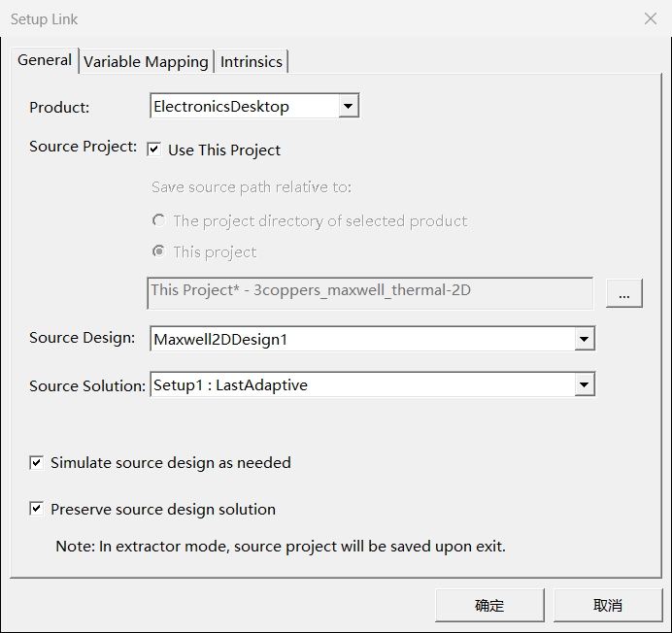Open the Variable Mapping tab

pos(146,62)
